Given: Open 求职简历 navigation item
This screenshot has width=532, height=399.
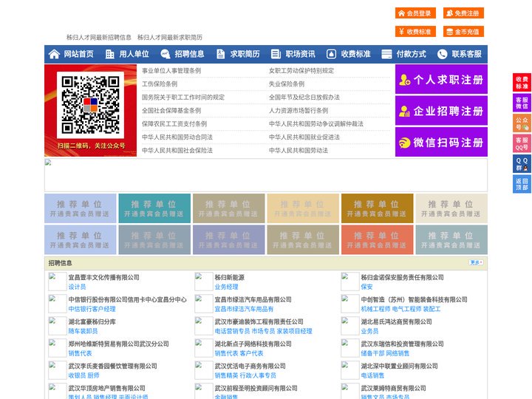Looking at the screenshot, I should coord(245,54).
